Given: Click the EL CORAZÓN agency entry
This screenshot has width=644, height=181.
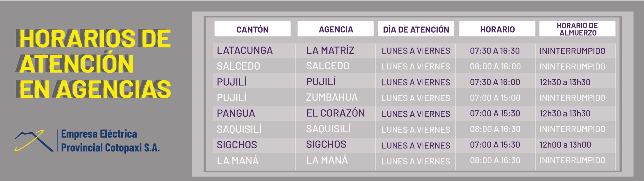Looking at the screenshot, I should pyautogui.click(x=335, y=113).
